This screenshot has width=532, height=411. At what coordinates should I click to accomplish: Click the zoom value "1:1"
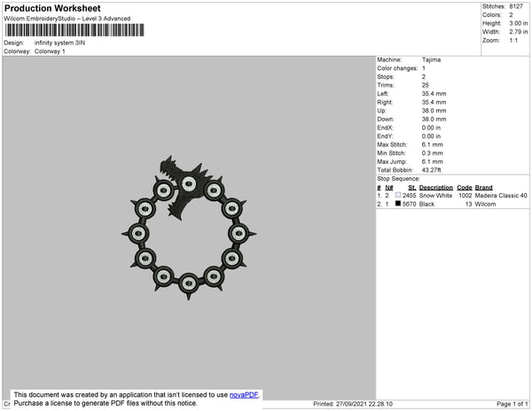(x=513, y=41)
